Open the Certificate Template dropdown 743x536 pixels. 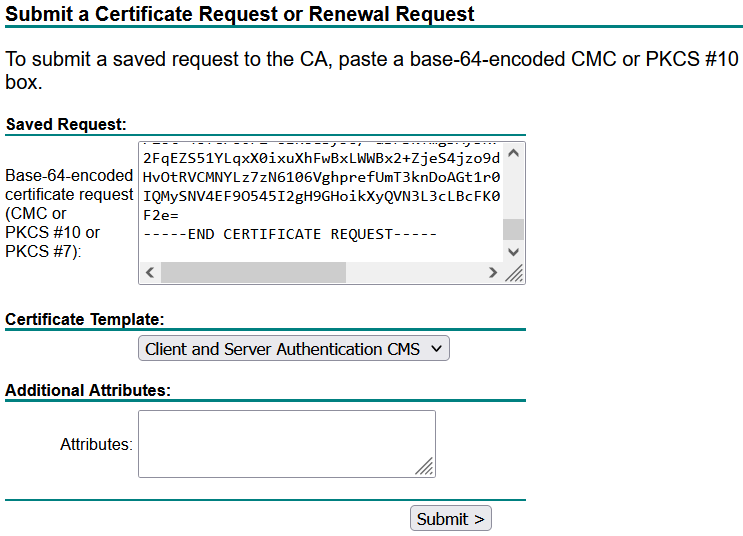(x=294, y=349)
